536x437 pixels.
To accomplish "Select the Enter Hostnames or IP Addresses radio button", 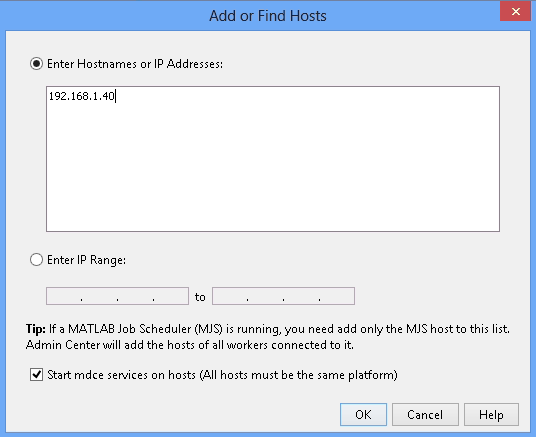I will 36,64.
